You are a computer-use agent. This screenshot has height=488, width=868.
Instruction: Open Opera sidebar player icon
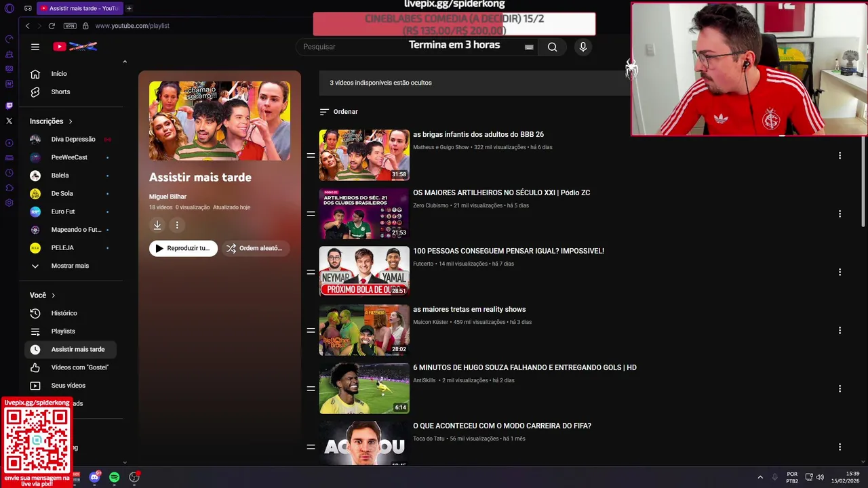(x=9, y=143)
